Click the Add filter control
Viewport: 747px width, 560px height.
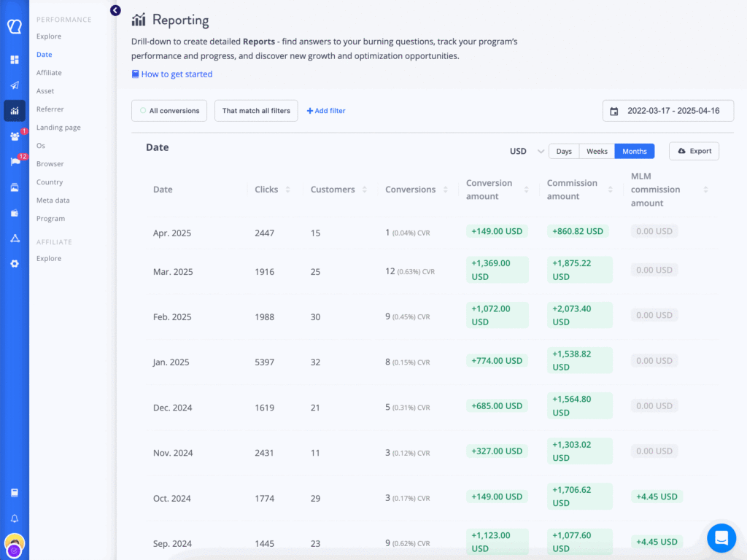[x=326, y=111]
